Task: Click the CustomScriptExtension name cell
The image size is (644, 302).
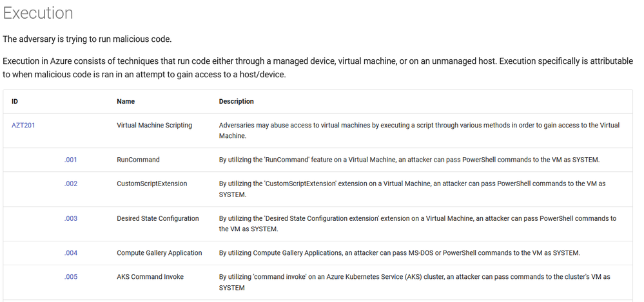Action: (x=152, y=184)
